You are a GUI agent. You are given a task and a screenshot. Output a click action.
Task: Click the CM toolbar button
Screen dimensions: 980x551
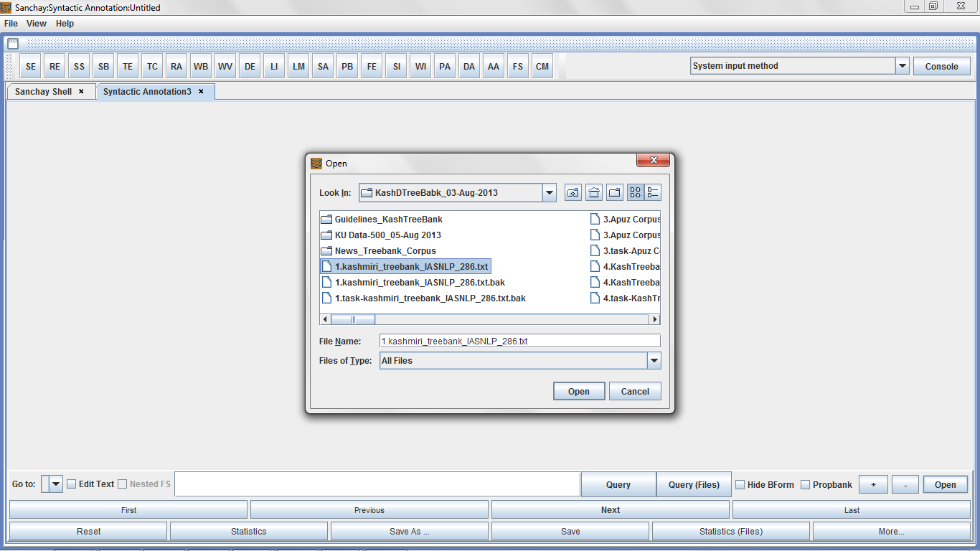point(542,67)
